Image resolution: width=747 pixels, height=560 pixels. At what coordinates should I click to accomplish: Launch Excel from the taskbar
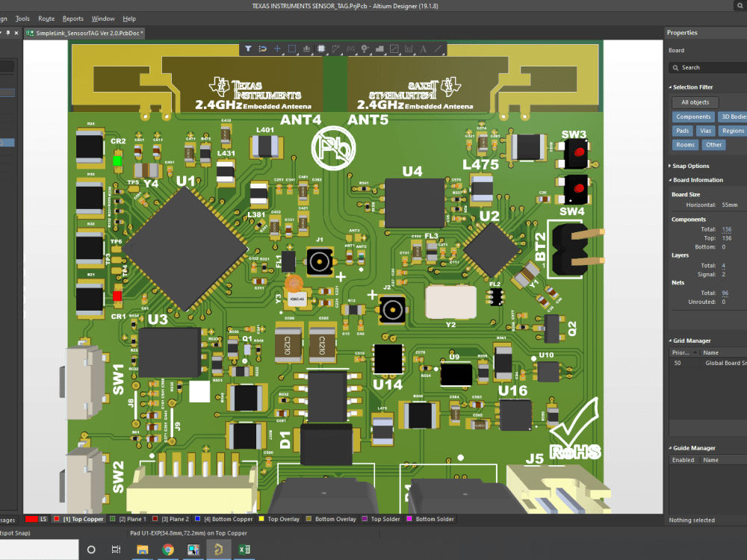click(244, 550)
